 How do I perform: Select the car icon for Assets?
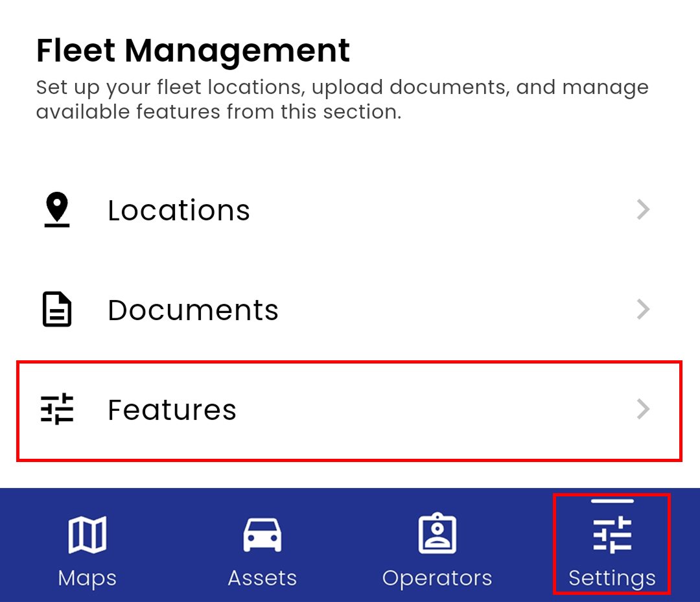262,535
